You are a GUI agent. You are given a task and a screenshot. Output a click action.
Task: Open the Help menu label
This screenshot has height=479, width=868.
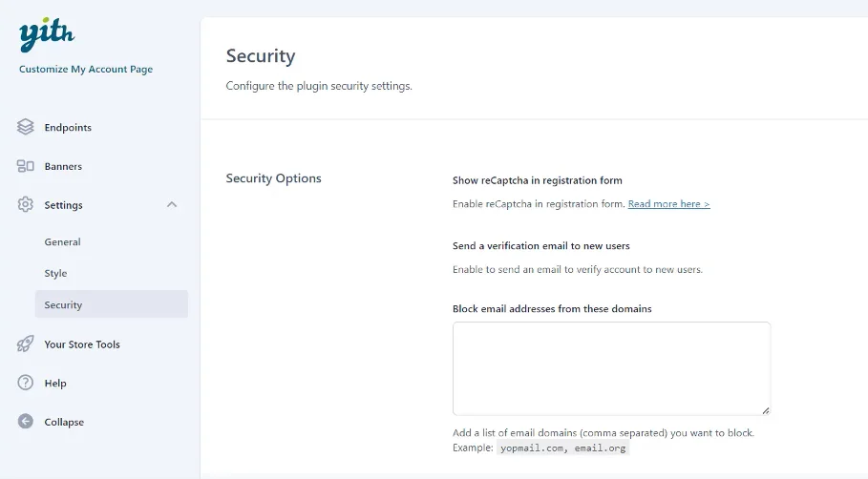(55, 384)
